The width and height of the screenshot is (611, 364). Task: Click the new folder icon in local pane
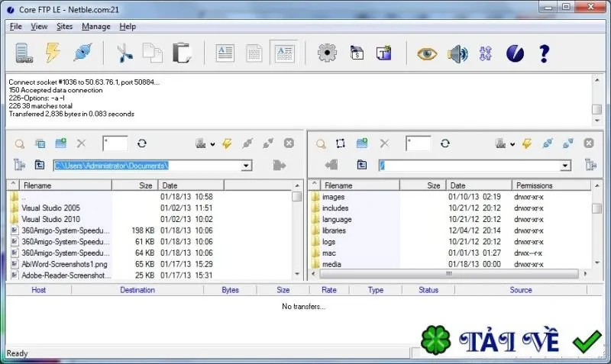tap(61, 143)
